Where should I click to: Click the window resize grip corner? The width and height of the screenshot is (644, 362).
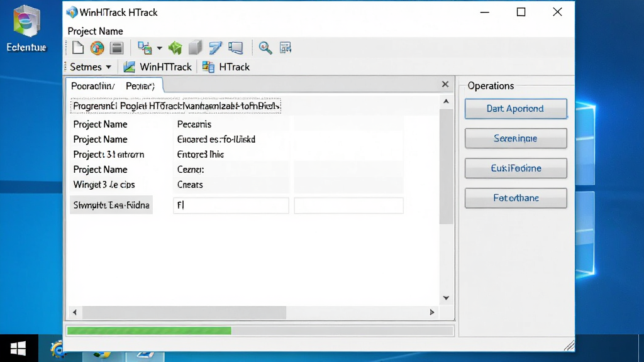pos(569,346)
